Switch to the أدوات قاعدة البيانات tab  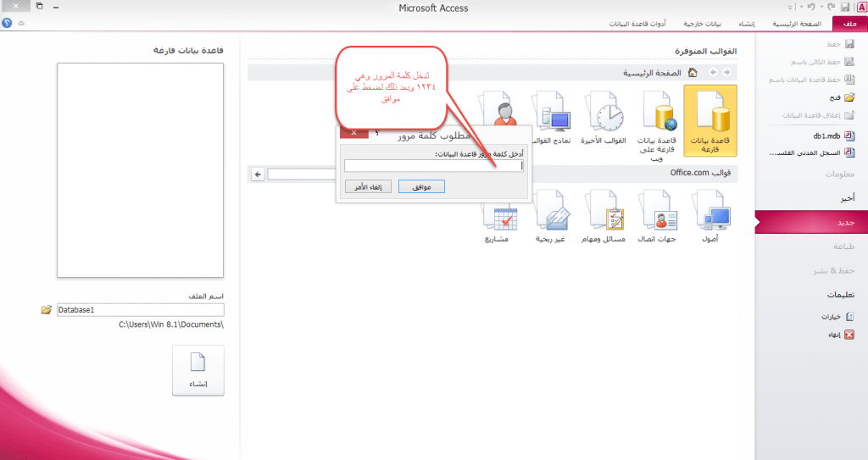(637, 24)
